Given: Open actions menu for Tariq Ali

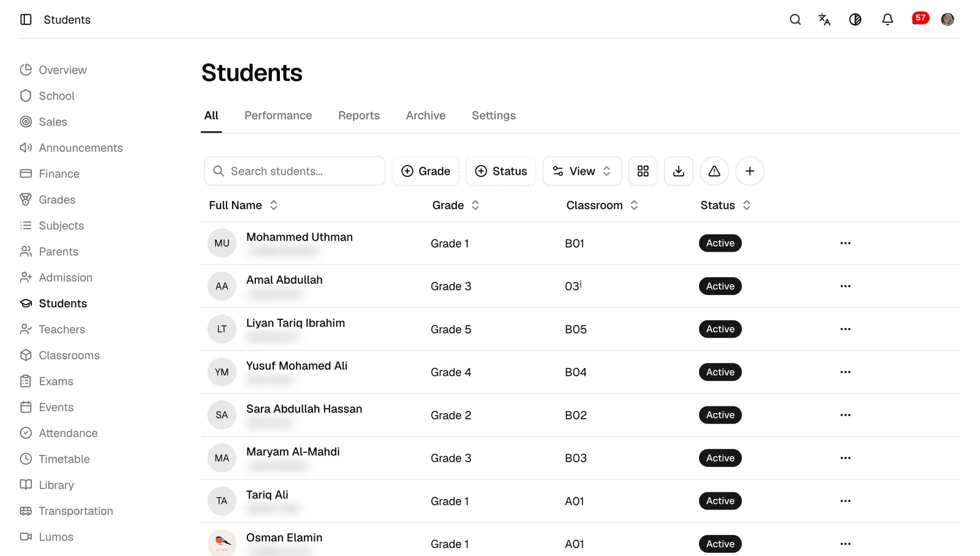Looking at the screenshot, I should [x=845, y=501].
